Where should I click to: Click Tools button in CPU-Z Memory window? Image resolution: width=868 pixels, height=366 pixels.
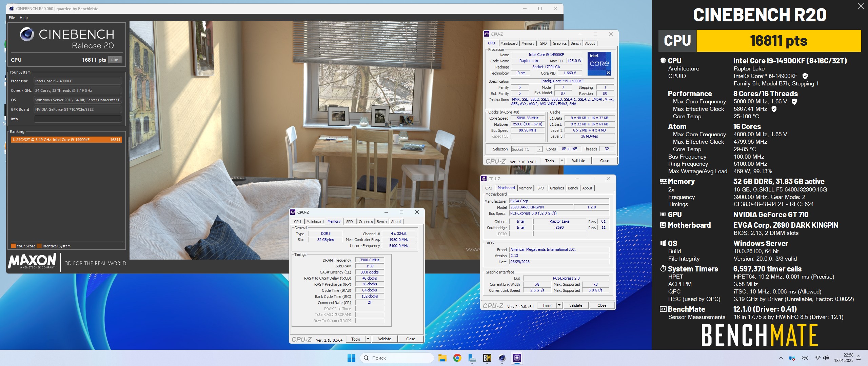click(356, 339)
